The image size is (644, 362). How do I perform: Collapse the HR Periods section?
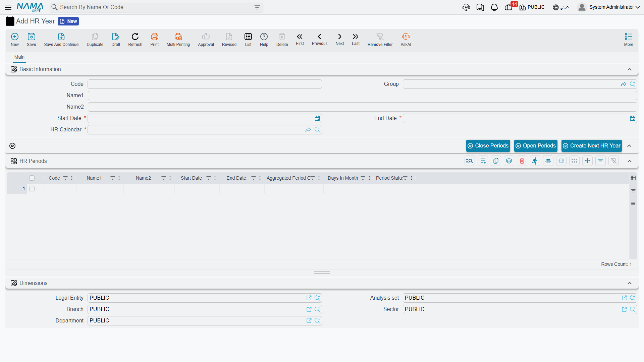630,161
